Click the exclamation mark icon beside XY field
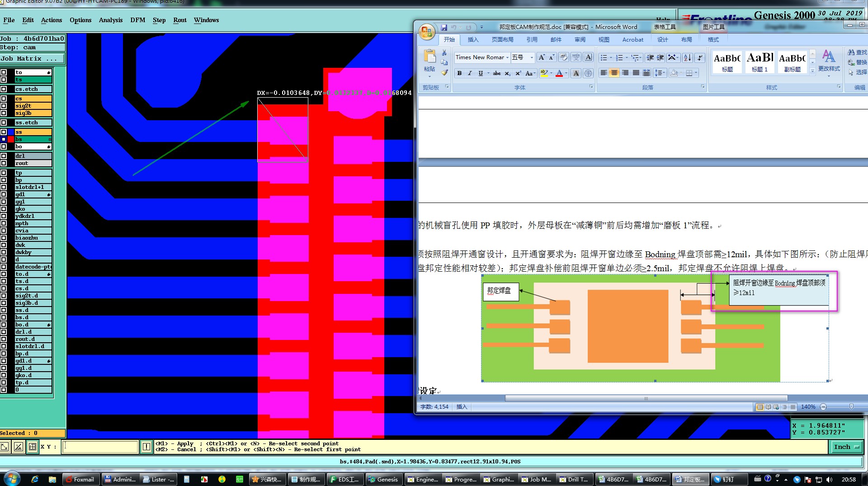868x486 pixels. pyautogui.click(x=146, y=447)
